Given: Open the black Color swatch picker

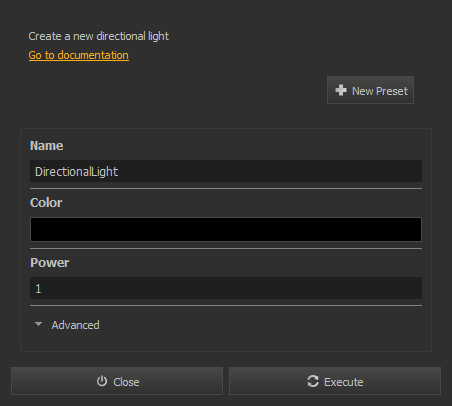Looking at the screenshot, I should coord(226,229).
